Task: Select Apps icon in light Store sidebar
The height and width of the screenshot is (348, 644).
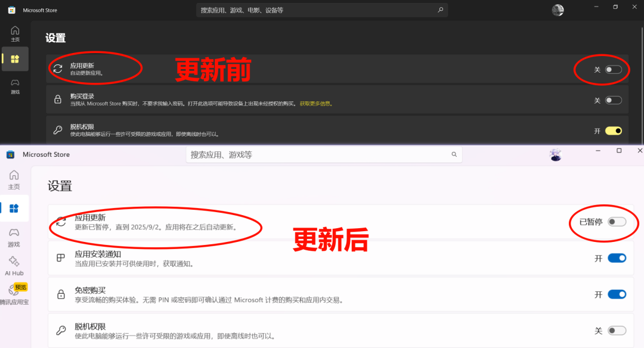Action: coord(14,209)
